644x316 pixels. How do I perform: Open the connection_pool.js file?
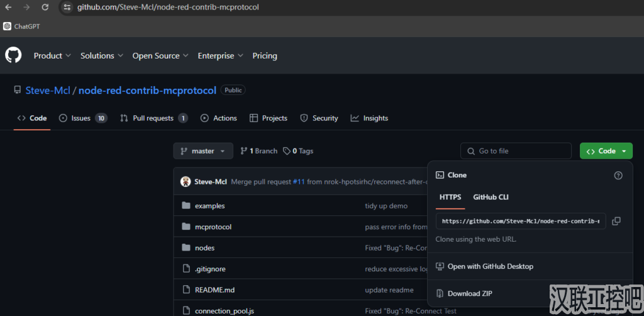coord(225,311)
